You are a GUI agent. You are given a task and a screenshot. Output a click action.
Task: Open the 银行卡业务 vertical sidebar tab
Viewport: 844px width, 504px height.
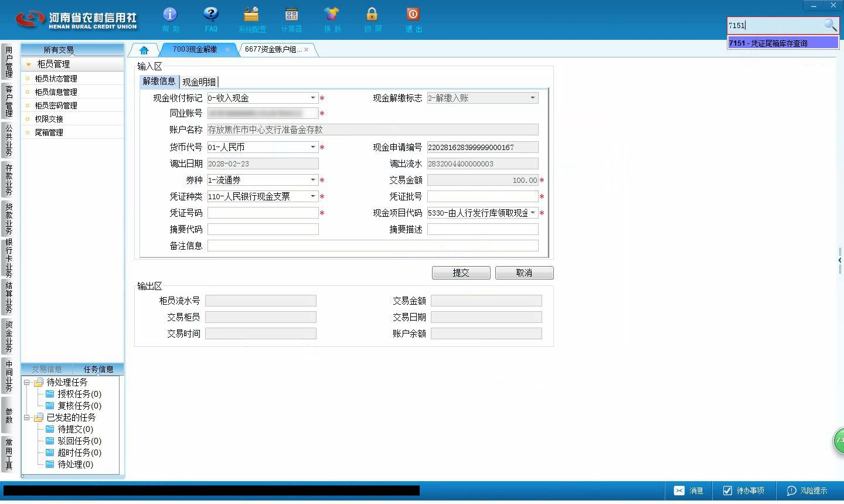(8, 258)
